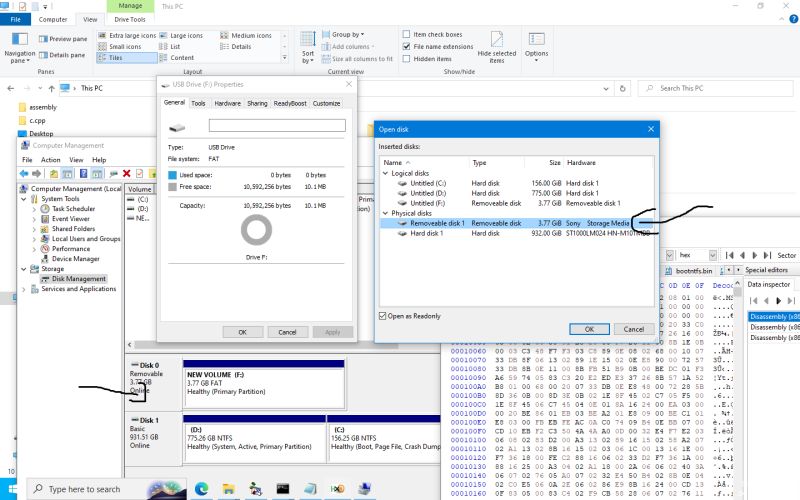Viewport: 800px width, 500px height.
Task: Click OK in Open disk dialog
Action: pos(589,329)
